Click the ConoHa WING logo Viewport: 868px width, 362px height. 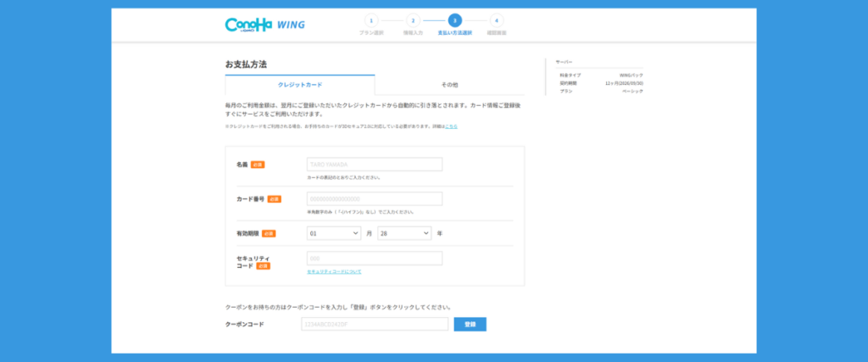click(x=264, y=25)
